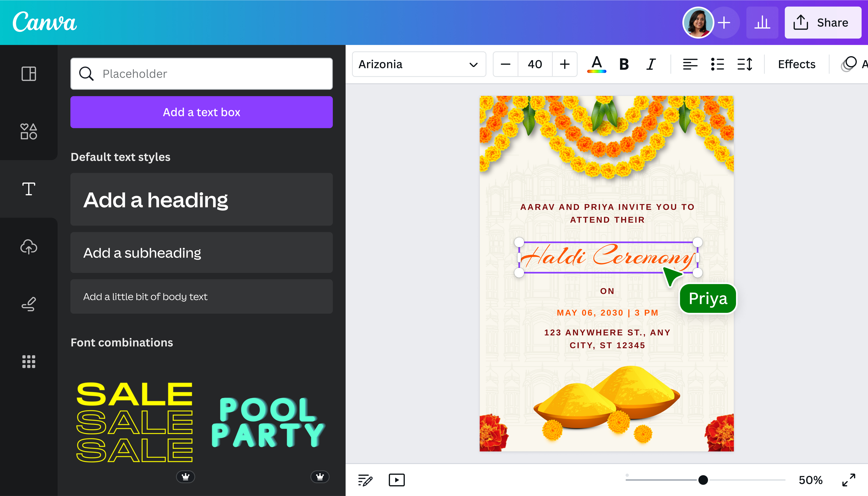This screenshot has height=496, width=868.
Task: Open the Arizonia font dropdown
Action: (419, 64)
